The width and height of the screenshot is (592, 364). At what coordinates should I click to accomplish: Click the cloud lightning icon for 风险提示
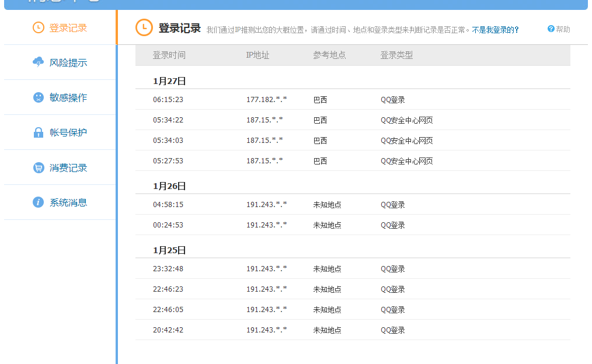(x=38, y=62)
